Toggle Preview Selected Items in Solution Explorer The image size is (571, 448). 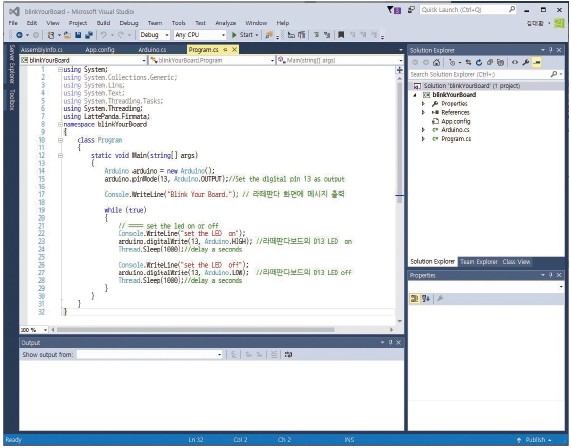coord(536,63)
